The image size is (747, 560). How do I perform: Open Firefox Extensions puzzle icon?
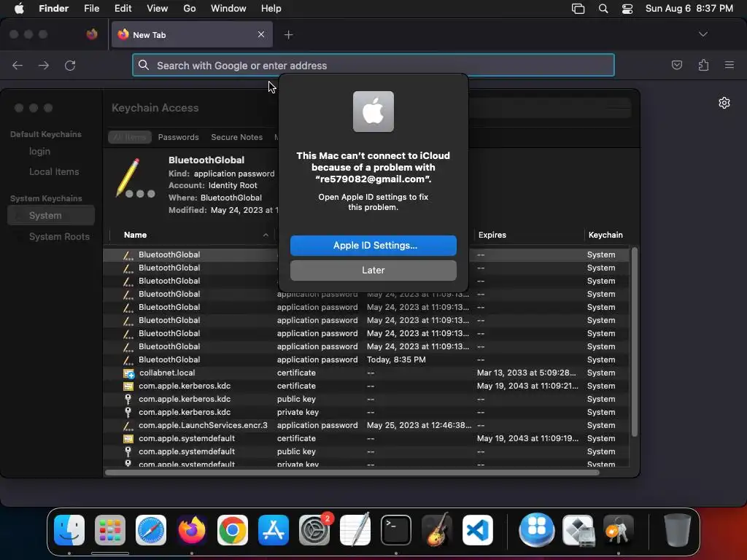pyautogui.click(x=703, y=65)
